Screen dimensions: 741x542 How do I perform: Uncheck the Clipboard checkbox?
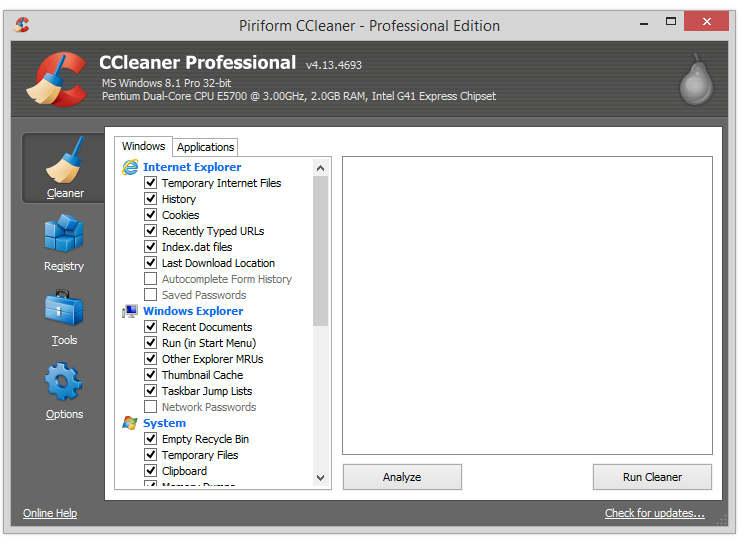click(x=151, y=471)
